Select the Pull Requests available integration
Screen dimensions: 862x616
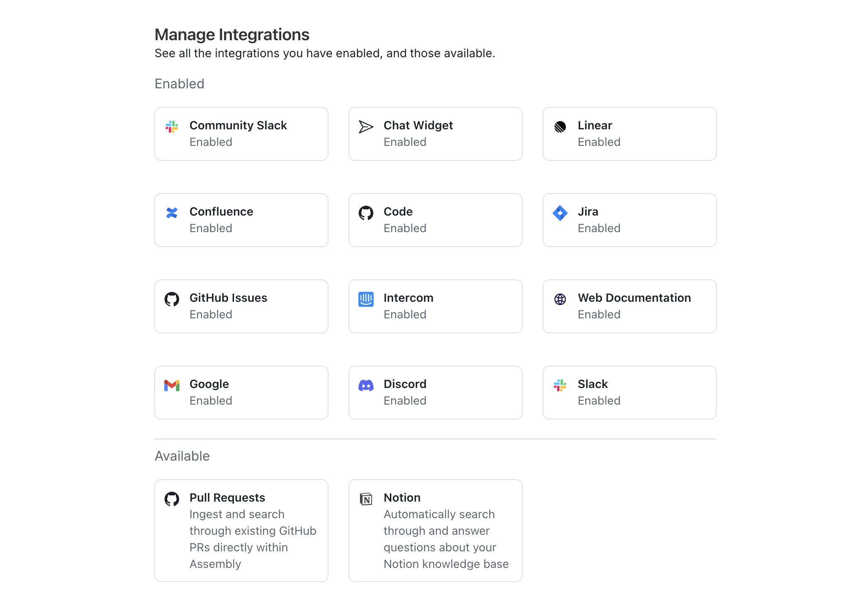pyautogui.click(x=241, y=531)
